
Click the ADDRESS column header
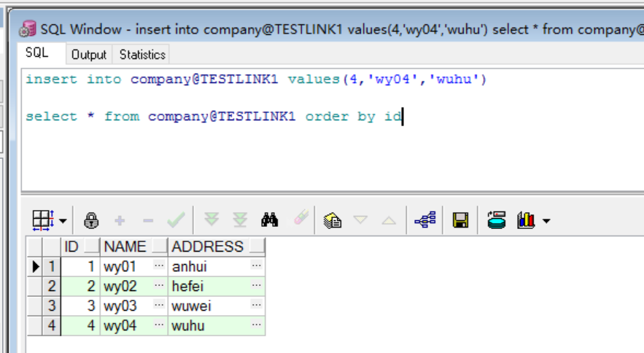tap(208, 247)
